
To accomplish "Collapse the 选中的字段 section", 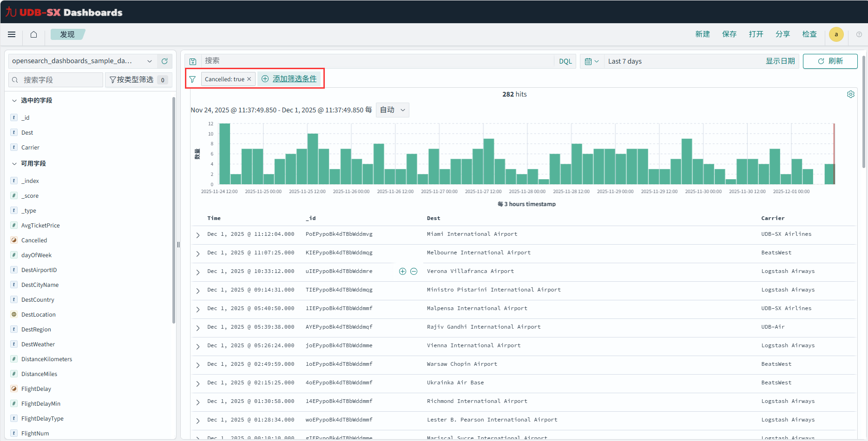I will pyautogui.click(x=14, y=101).
